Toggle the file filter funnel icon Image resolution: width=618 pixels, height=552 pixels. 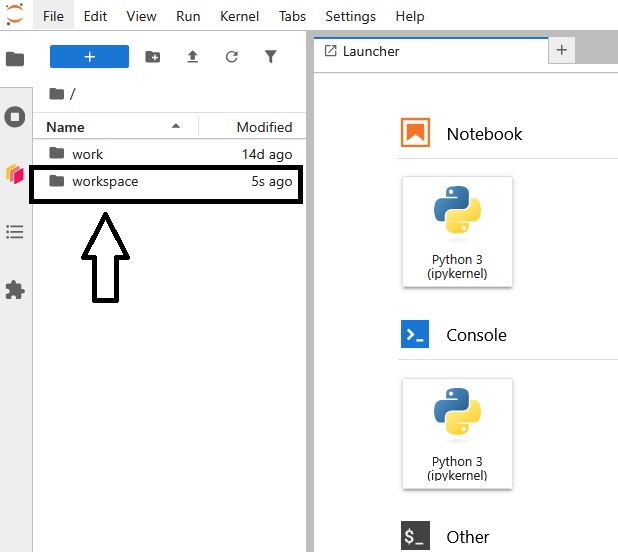point(270,57)
